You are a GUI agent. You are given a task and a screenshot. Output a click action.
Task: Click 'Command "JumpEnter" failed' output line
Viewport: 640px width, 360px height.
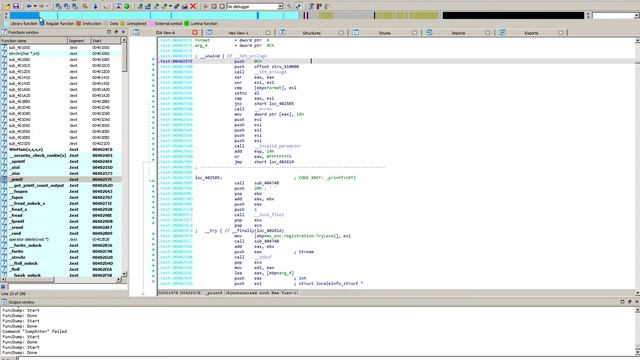34,331
